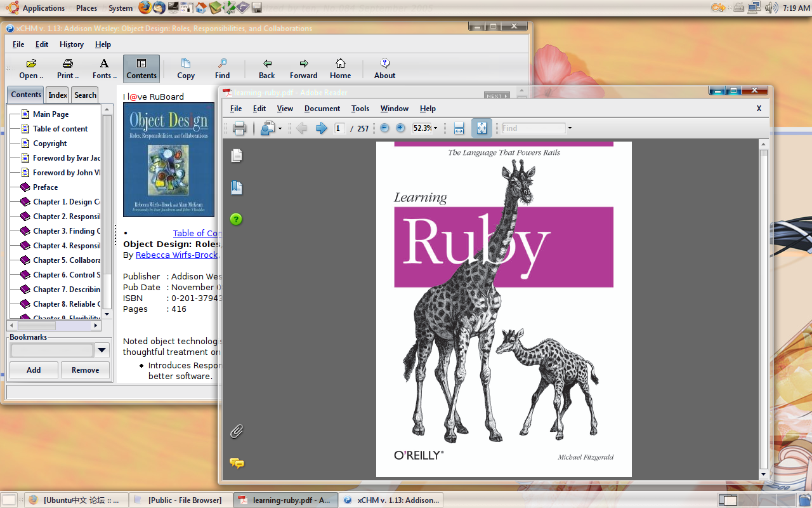The height and width of the screenshot is (508, 812).
Task: Click the Object Design book cover image
Action: click(x=169, y=160)
